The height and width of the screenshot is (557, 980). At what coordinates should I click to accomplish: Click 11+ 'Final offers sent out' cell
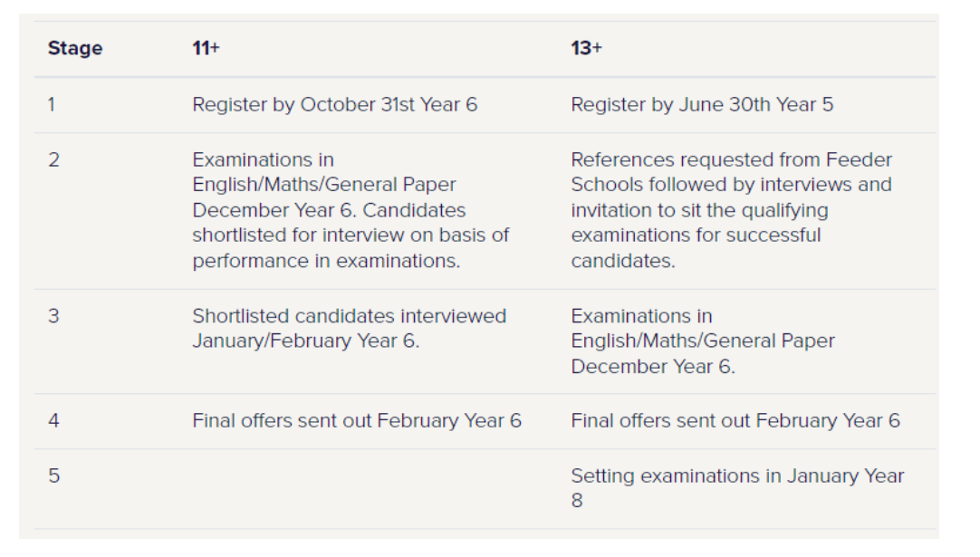click(x=356, y=421)
